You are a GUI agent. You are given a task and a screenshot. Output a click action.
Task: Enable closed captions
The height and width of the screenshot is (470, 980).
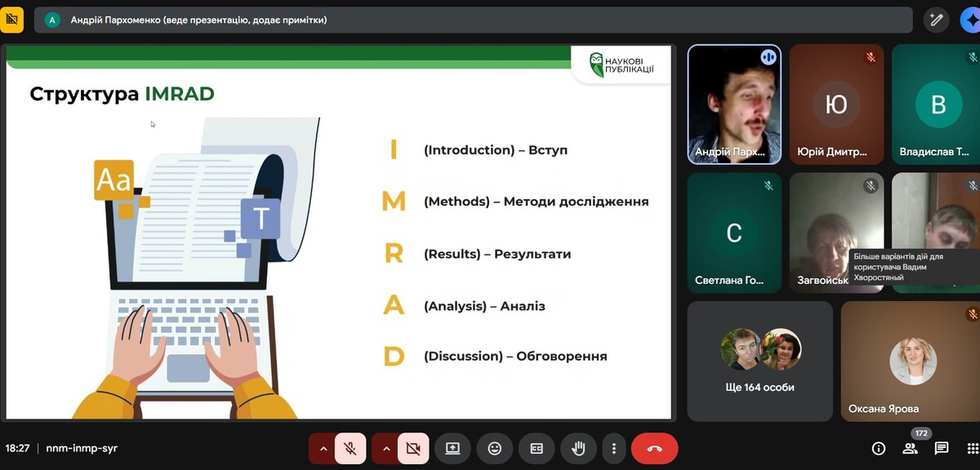[537, 448]
